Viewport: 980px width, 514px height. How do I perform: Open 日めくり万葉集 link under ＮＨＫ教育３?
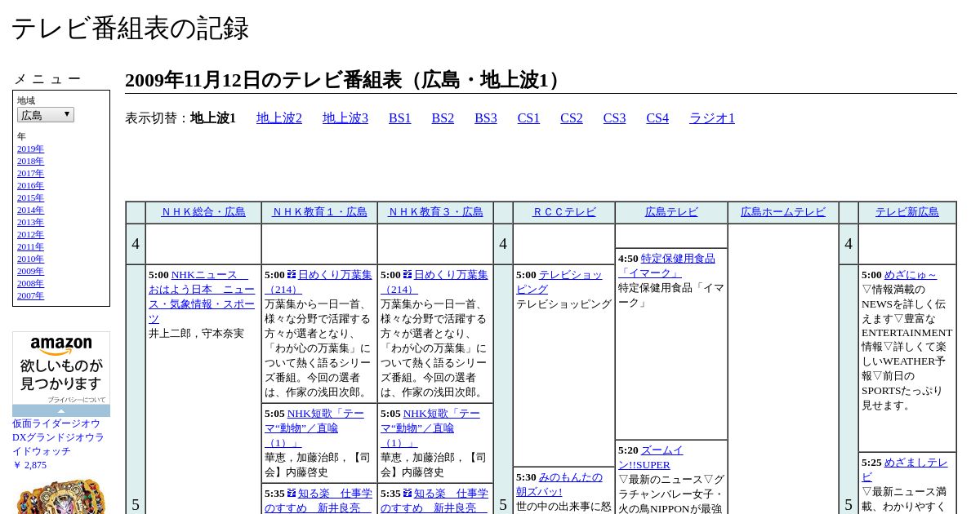434,282
